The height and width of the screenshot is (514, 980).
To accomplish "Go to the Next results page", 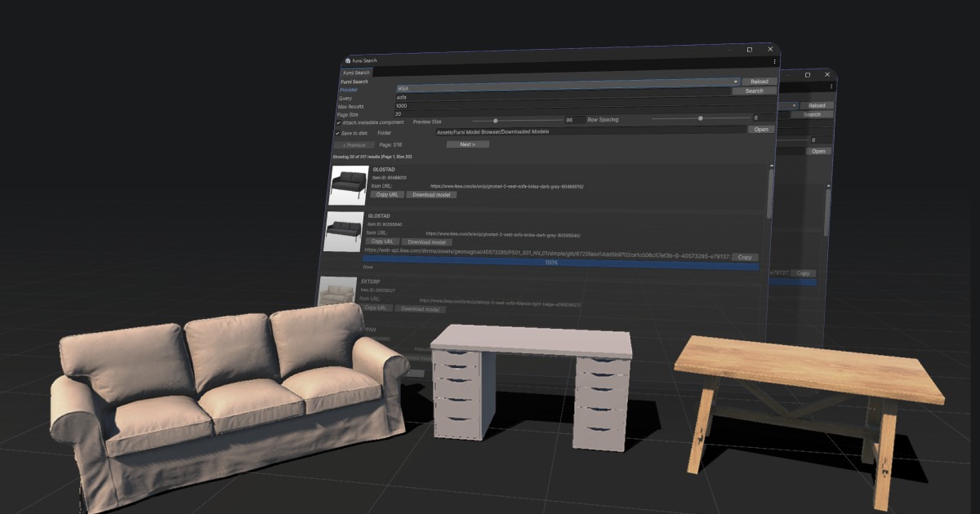I will (467, 144).
